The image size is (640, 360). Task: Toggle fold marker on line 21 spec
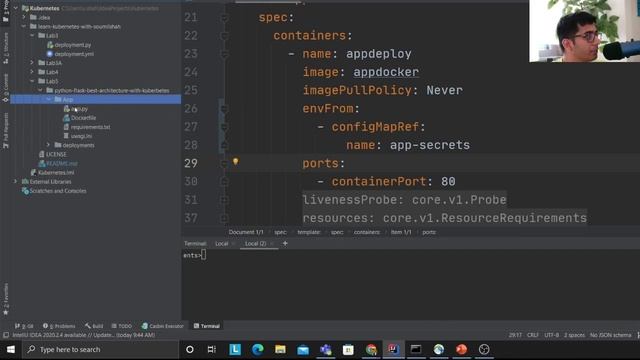pyautogui.click(x=224, y=18)
